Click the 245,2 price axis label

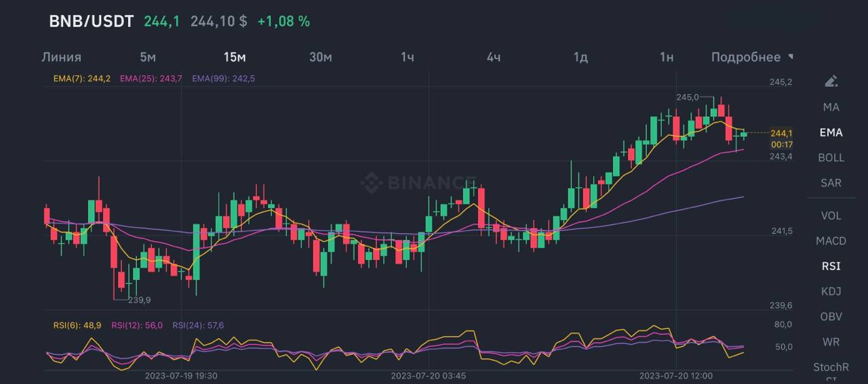tap(781, 82)
